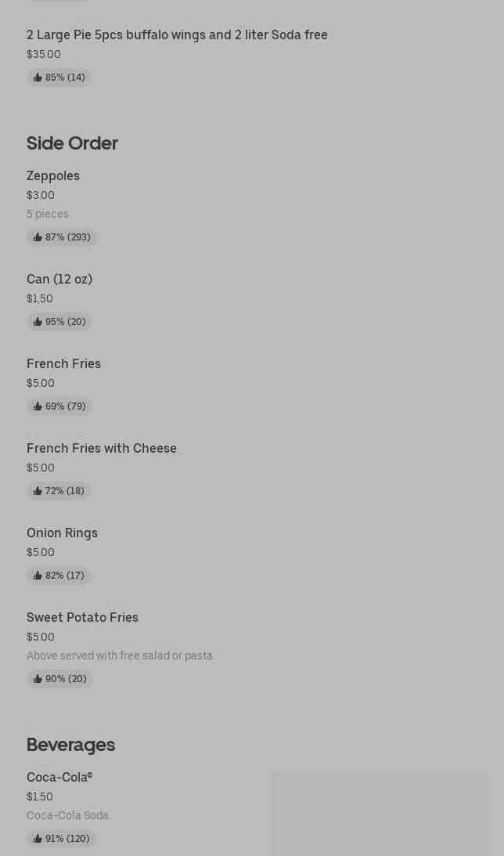Viewport: 504px width, 856px height.
Task: Click the Beverages section heading
Action: click(x=70, y=745)
